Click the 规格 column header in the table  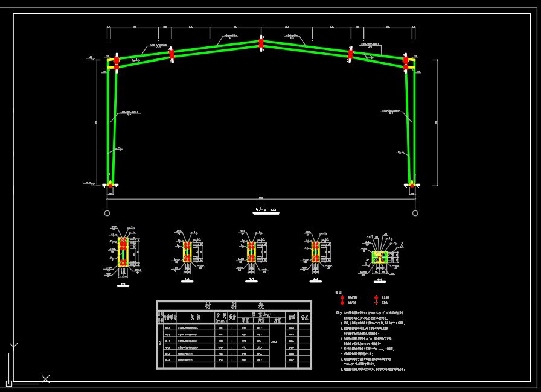[195, 318]
